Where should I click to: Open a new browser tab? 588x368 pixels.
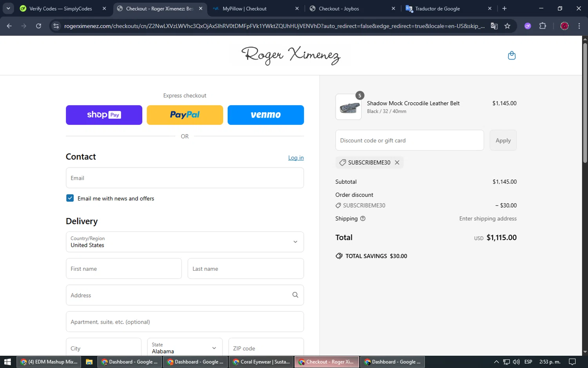505,8
